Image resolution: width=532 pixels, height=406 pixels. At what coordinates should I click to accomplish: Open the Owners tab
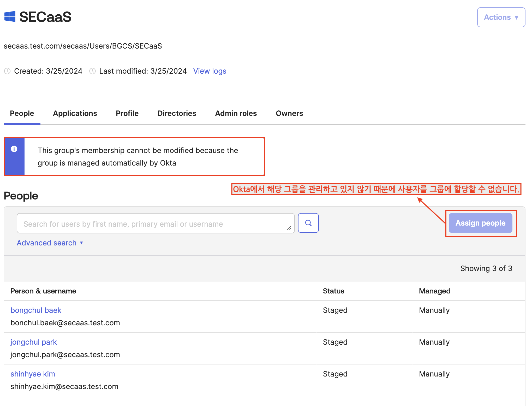coord(289,113)
